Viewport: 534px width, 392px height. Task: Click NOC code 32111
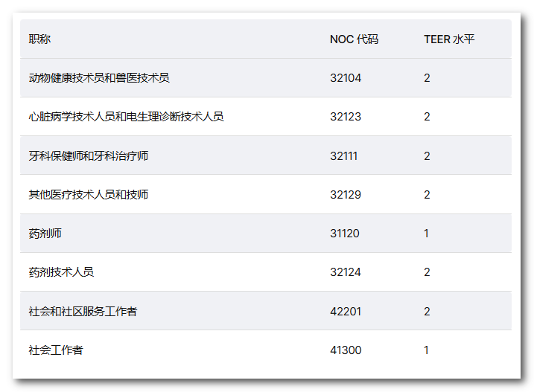343,156
